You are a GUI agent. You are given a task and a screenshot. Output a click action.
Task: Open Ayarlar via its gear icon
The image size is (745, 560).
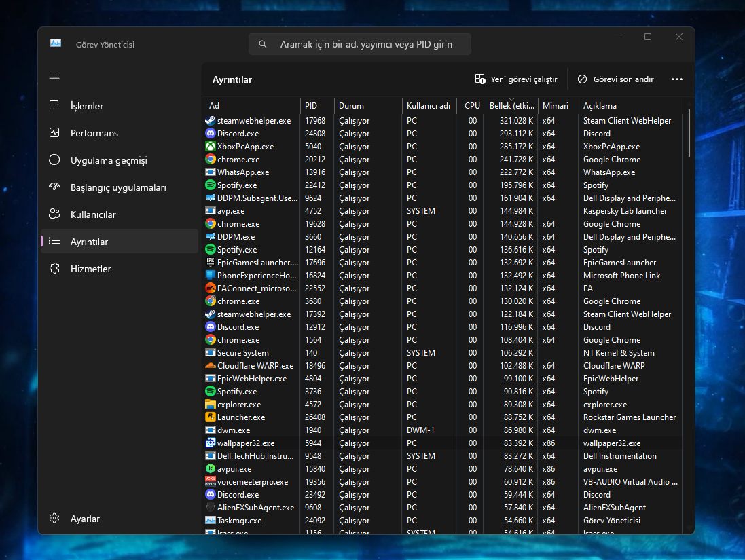coord(54,519)
